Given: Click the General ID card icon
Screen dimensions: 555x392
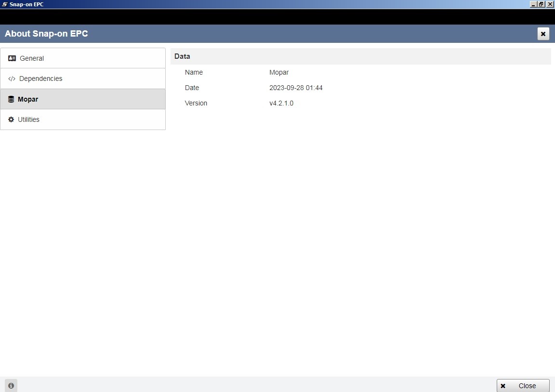Looking at the screenshot, I should pyautogui.click(x=12, y=58).
